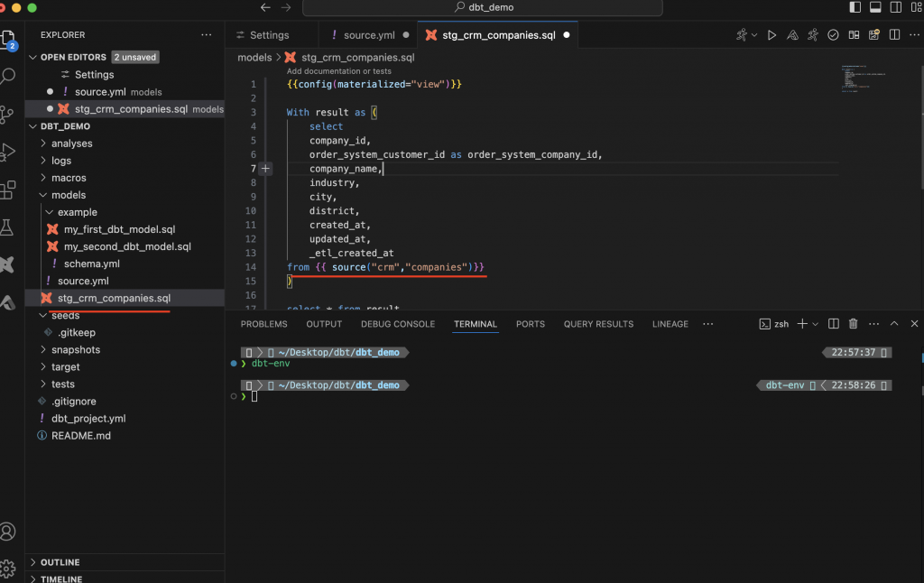This screenshot has width=924, height=583.
Task: Click the models breadcrumb
Action: coord(254,57)
